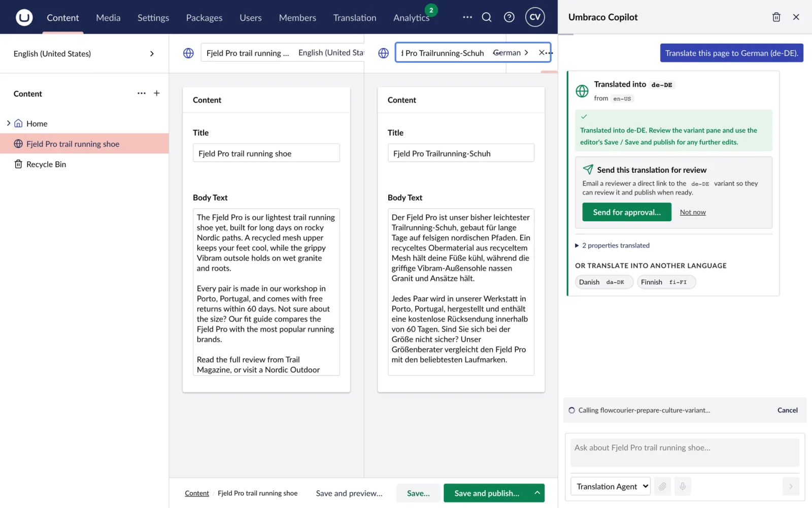The image size is (812, 508).
Task: Open the Analytics section
Action: (412, 17)
